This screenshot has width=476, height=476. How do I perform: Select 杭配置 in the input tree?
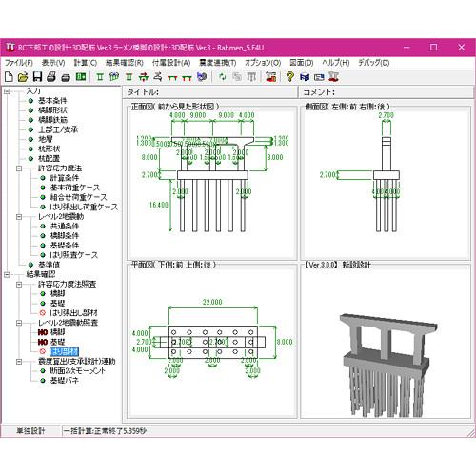tap(49, 158)
